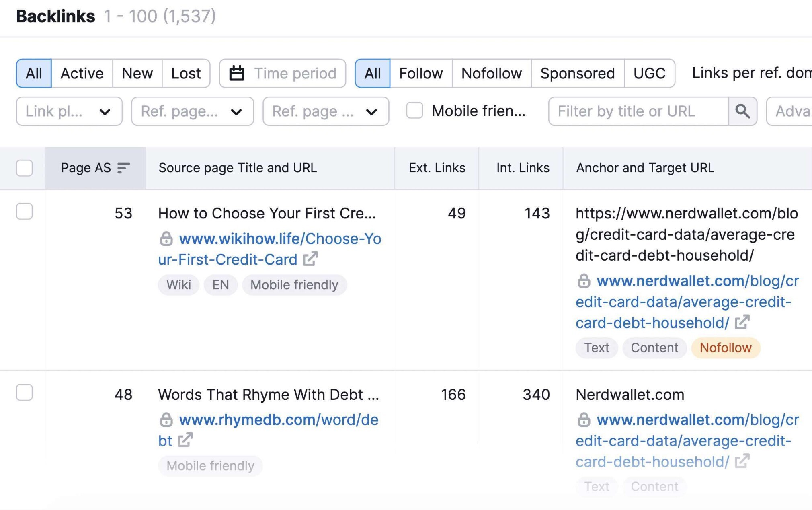Check the row checkbox for Page AS 53
This screenshot has width=812, height=510.
click(x=25, y=212)
